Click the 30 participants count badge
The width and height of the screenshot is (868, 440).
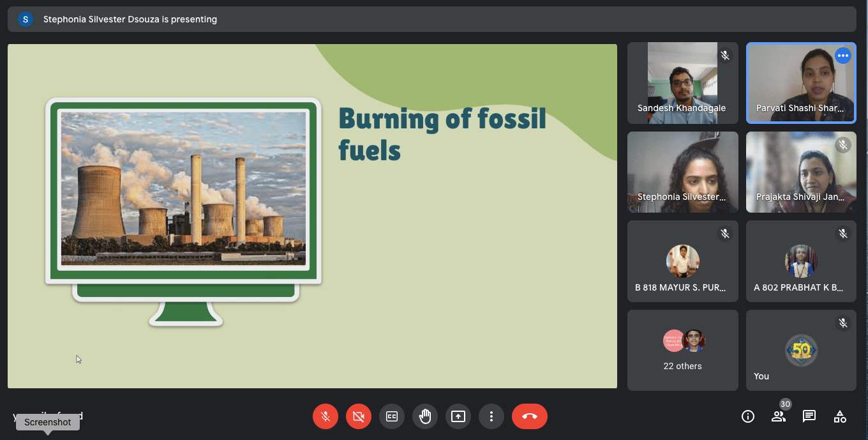[785, 404]
